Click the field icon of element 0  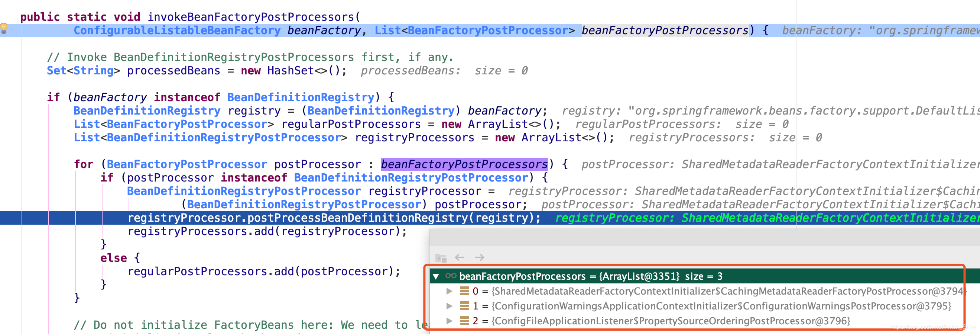coord(464,291)
